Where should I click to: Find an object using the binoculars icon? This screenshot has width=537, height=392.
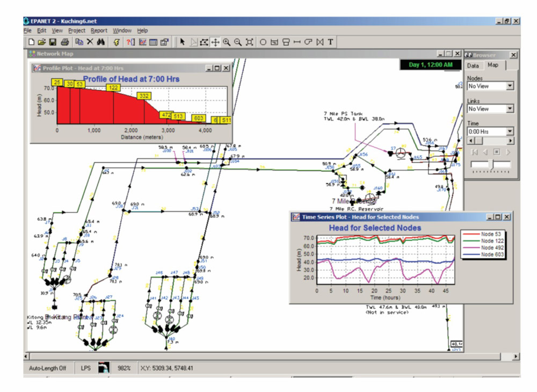101,42
